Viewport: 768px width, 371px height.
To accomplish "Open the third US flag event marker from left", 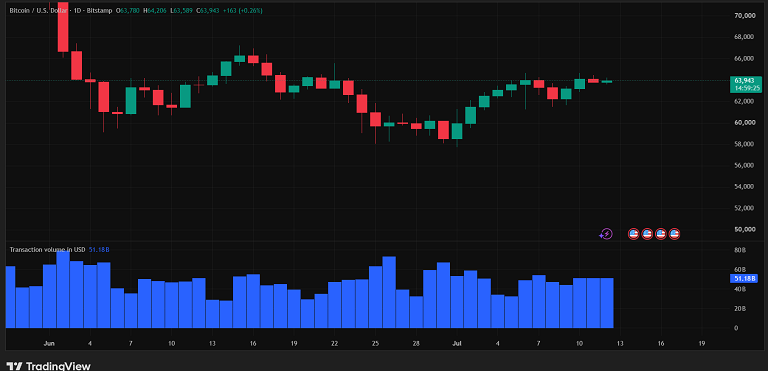I will tap(661, 234).
